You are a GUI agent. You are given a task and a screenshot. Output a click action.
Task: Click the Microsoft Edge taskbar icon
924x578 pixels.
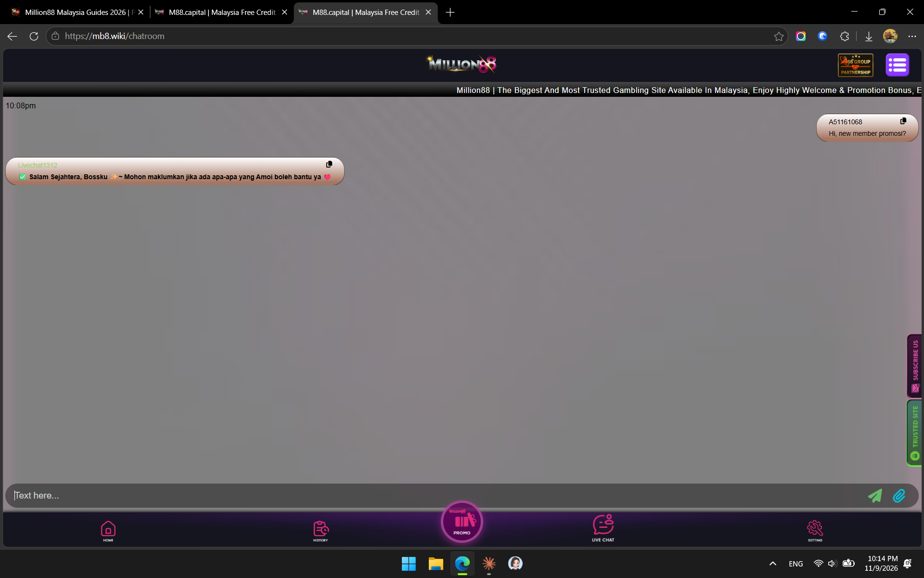tap(462, 564)
